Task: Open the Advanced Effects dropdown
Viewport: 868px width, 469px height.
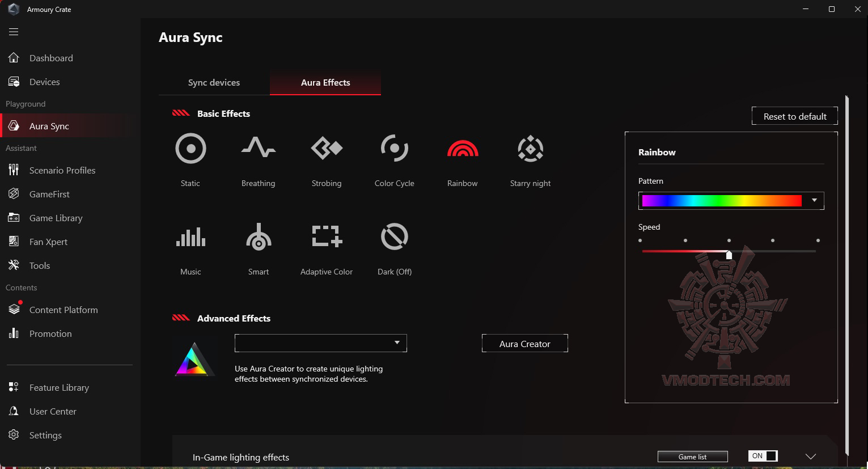Action: pyautogui.click(x=321, y=343)
